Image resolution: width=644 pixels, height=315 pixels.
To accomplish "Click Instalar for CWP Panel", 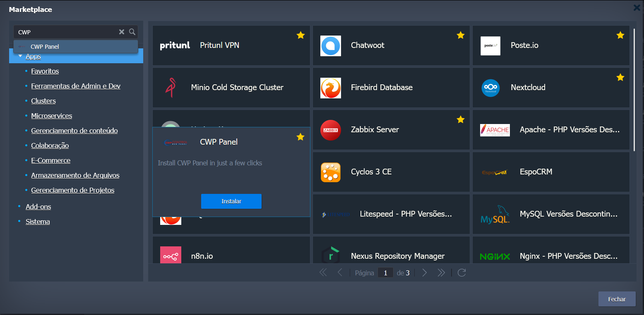I will tap(231, 201).
